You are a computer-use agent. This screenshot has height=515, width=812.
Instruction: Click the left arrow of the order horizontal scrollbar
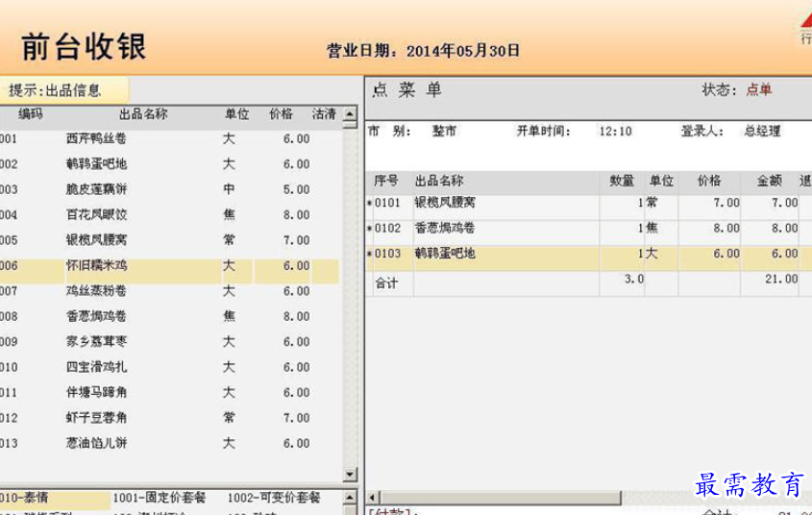[372, 498]
